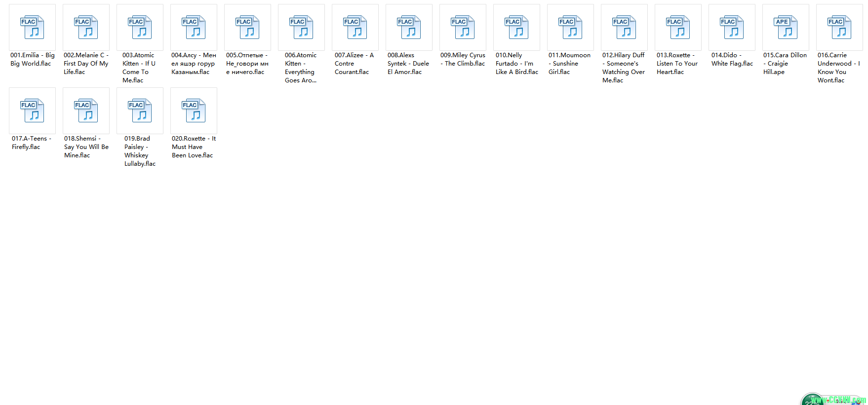Viewport: 868px width, 405px height.
Task: Select the 010.Nelly Furtado file icon
Action: click(516, 27)
